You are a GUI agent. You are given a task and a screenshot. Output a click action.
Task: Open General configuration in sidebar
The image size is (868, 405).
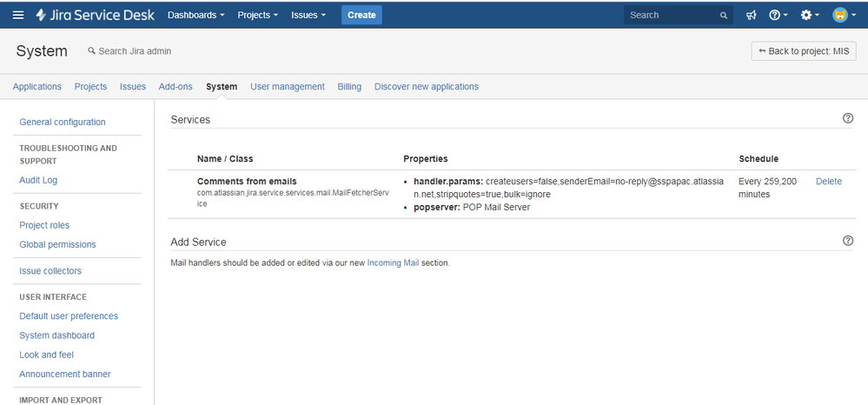[63, 122]
